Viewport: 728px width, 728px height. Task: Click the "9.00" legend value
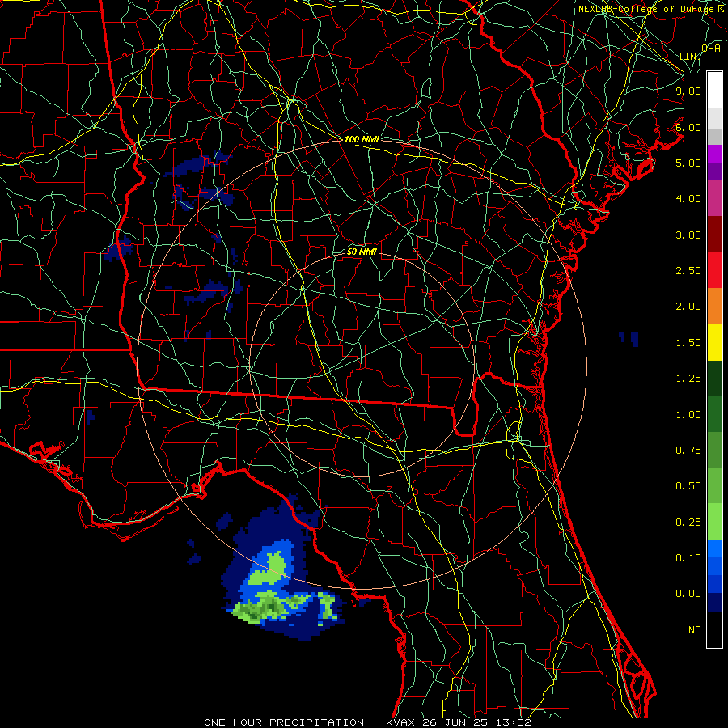point(688,91)
